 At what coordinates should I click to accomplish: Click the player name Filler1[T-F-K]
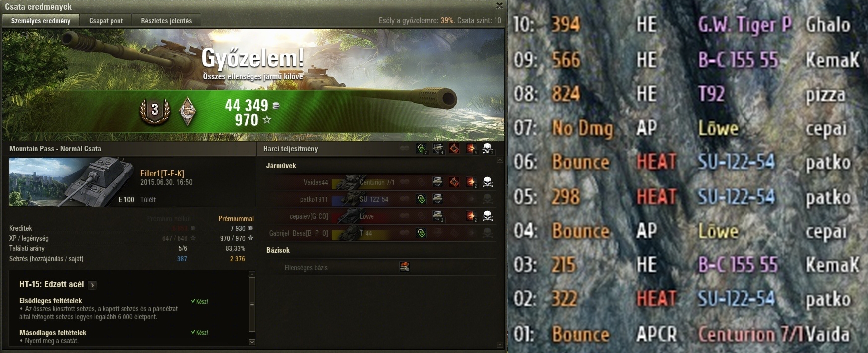pos(162,174)
